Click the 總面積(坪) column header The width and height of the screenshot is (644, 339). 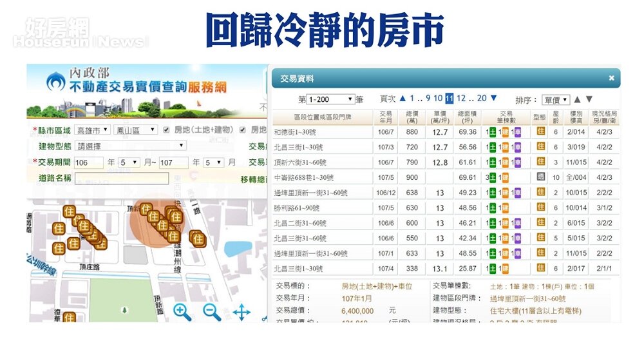(468, 117)
